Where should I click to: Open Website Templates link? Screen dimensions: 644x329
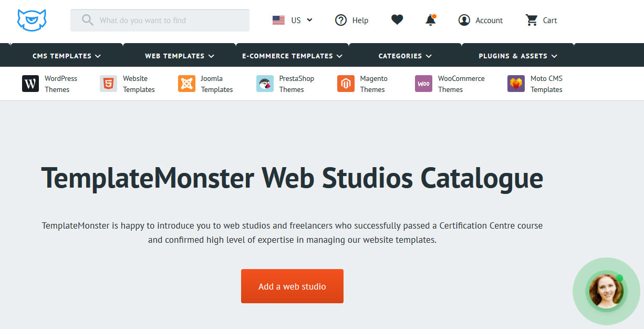click(x=139, y=84)
